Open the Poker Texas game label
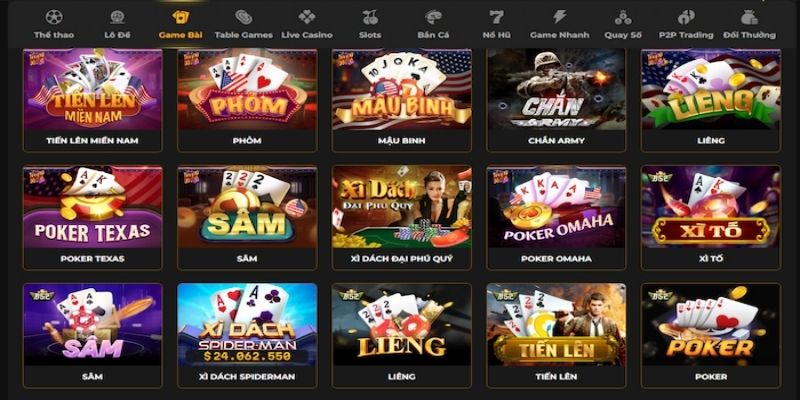The image size is (800, 400). [92, 259]
